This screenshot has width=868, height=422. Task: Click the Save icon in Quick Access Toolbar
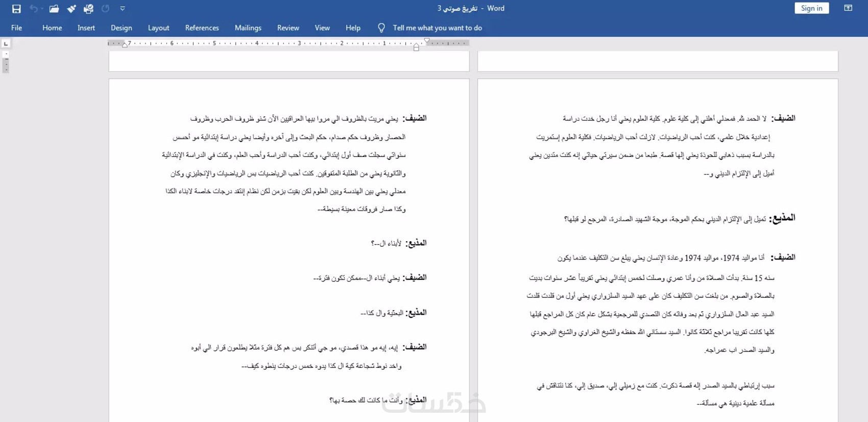pyautogui.click(x=16, y=9)
